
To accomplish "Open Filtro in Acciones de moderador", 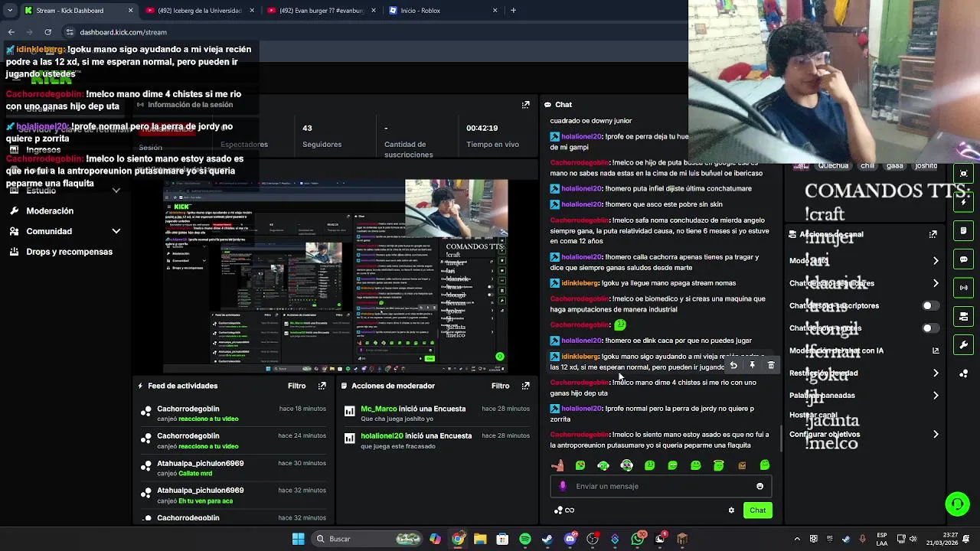I will click(x=500, y=386).
